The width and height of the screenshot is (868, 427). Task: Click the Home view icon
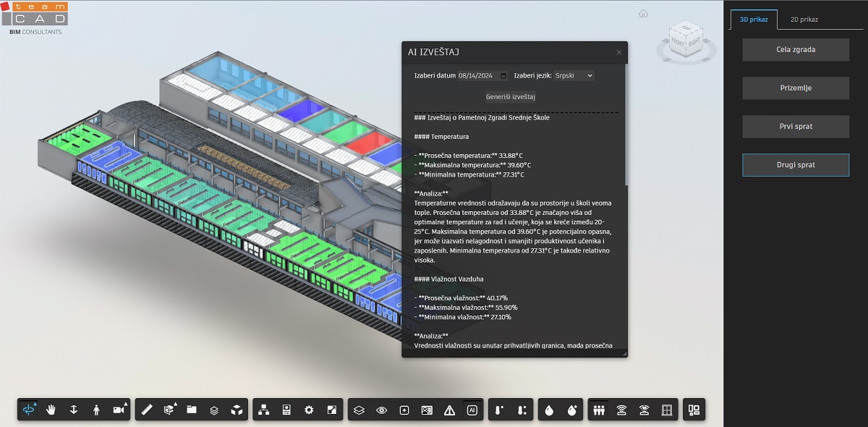[643, 13]
